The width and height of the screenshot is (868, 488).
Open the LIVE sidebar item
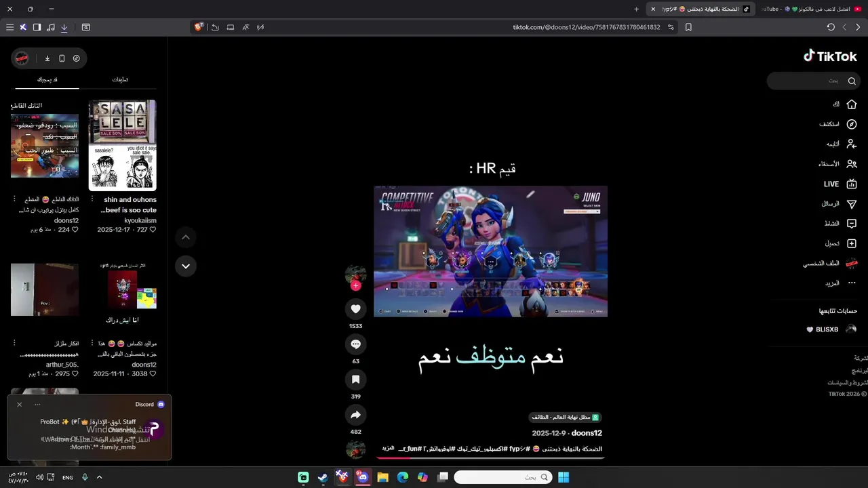(x=841, y=184)
